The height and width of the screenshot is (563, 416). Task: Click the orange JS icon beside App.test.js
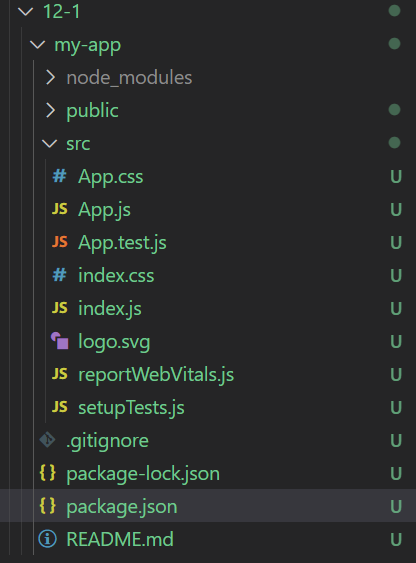pos(60,242)
